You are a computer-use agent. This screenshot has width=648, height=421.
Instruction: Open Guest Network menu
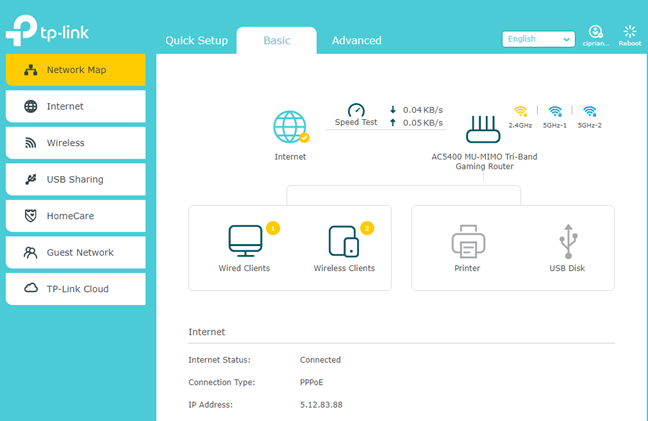click(76, 252)
